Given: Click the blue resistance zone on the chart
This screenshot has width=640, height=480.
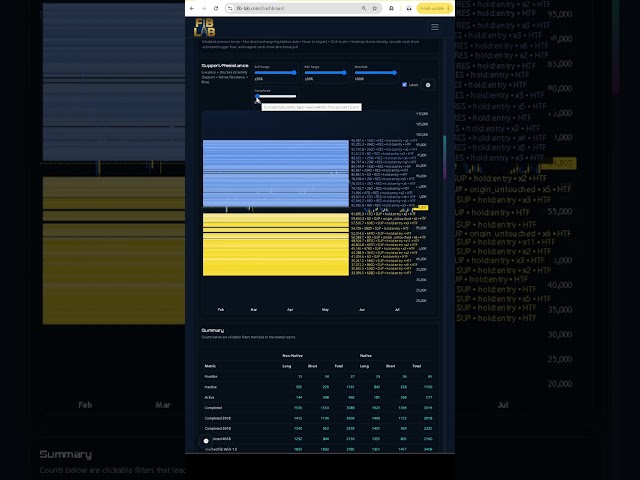Looking at the screenshot, I should pos(276,173).
